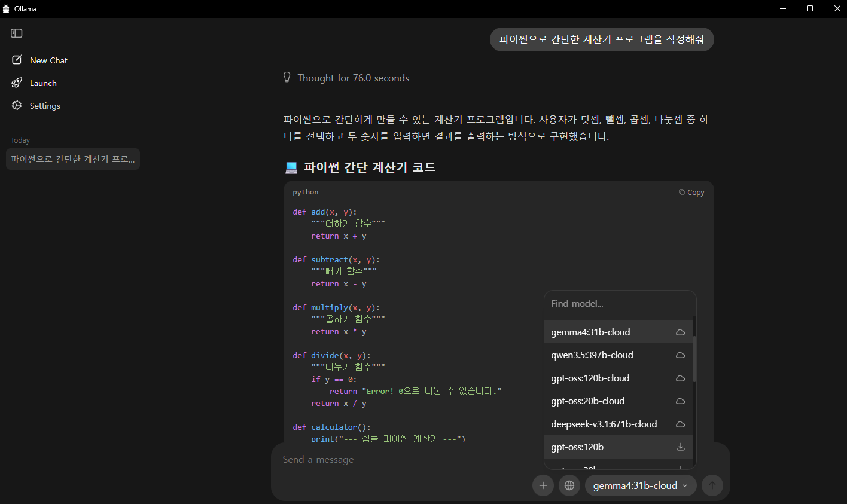The width and height of the screenshot is (847, 504).
Task: Click the Settings gear icon
Action: pyautogui.click(x=17, y=105)
